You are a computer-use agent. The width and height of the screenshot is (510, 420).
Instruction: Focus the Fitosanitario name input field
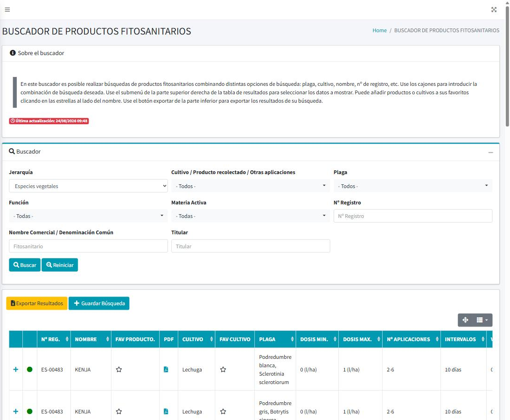89,246
